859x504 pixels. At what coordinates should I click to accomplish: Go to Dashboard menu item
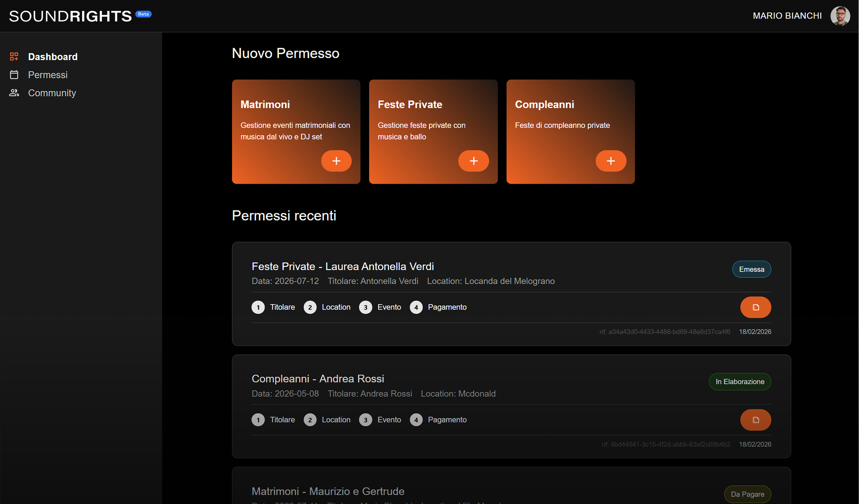coord(53,57)
